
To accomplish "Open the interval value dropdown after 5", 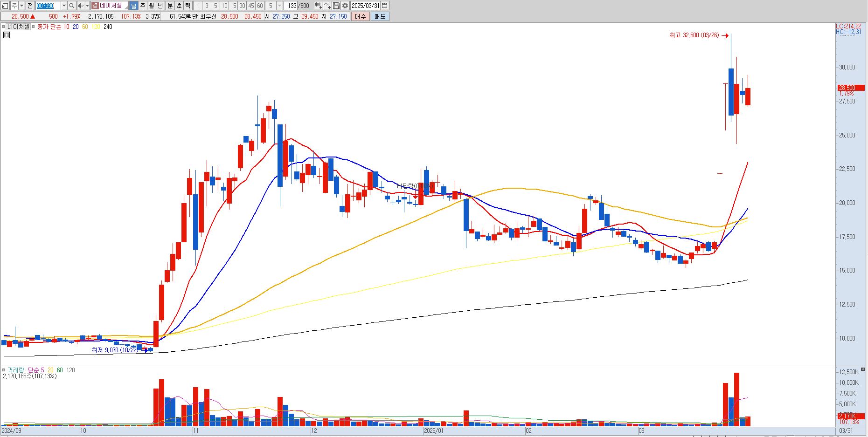I will pyautogui.click(x=279, y=6).
